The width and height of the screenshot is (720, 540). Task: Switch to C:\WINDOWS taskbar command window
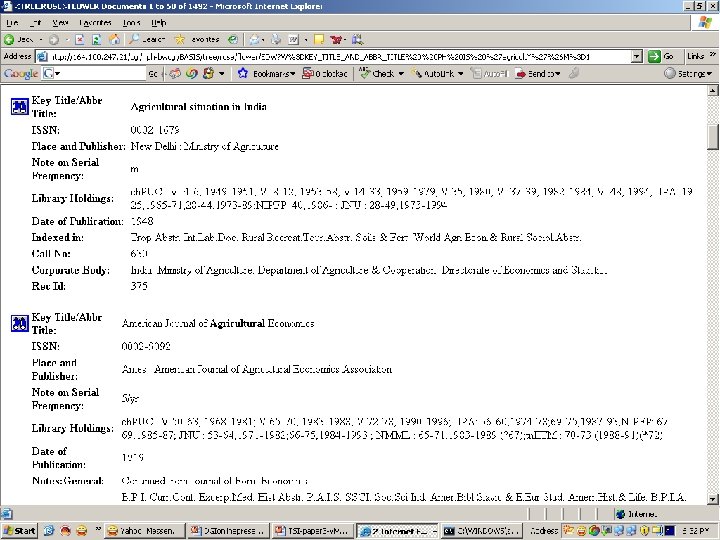pos(481,531)
